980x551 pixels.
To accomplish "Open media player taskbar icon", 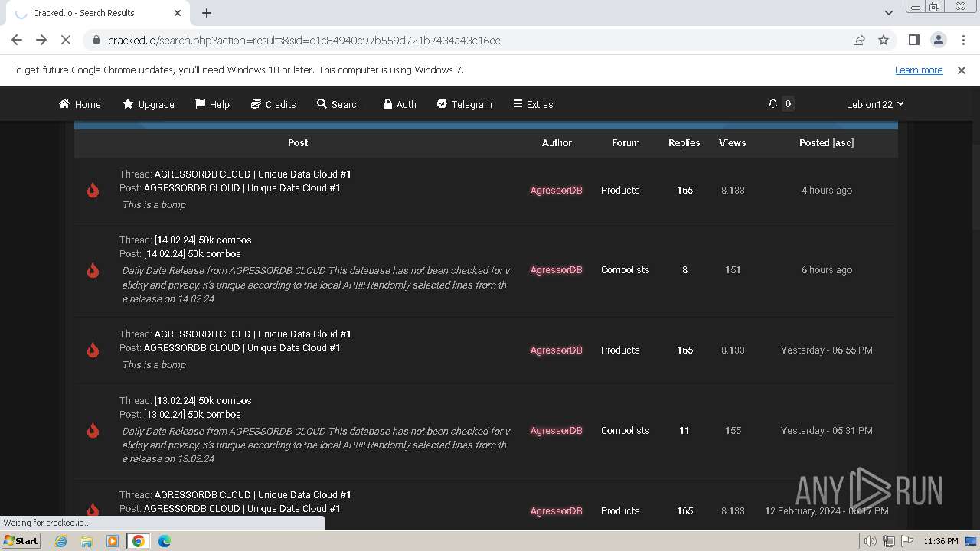I will click(113, 541).
